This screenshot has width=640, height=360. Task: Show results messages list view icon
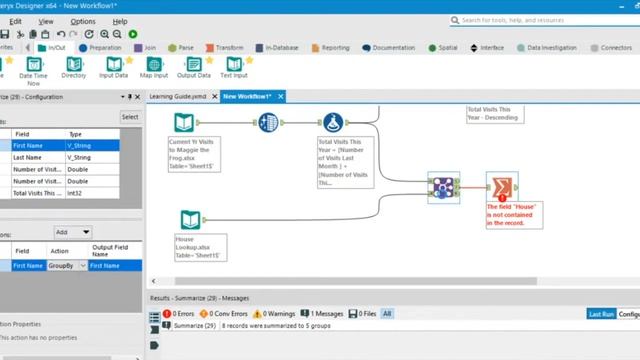[154, 317]
